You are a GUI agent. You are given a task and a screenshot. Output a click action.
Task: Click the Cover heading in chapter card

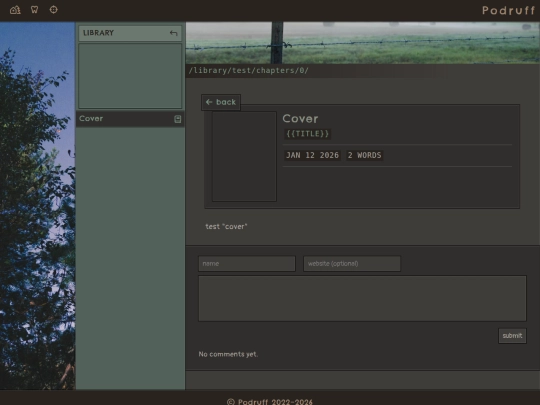[300, 119]
